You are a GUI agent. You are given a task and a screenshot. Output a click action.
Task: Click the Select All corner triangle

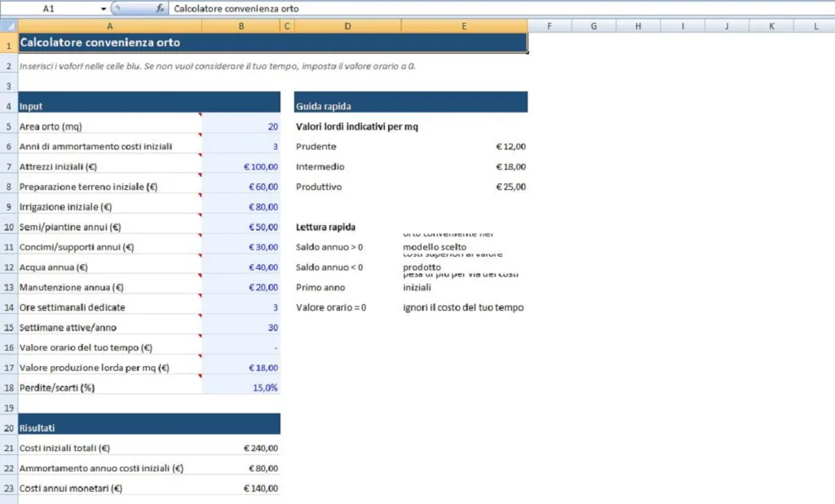[x=8, y=26]
